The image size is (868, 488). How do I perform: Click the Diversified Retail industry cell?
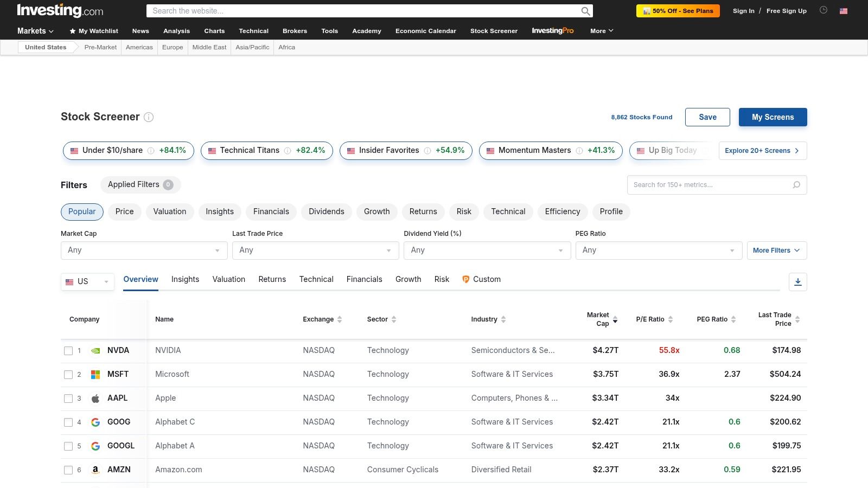[501, 470]
